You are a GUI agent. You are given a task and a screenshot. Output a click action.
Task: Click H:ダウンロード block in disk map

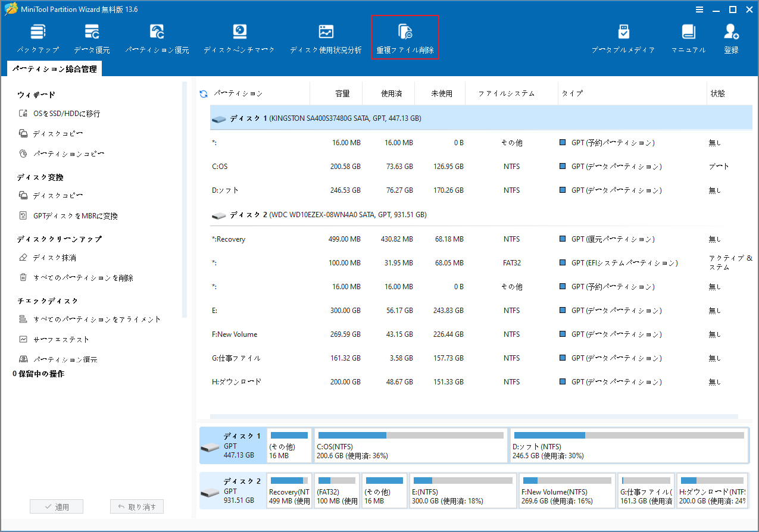[x=713, y=491]
